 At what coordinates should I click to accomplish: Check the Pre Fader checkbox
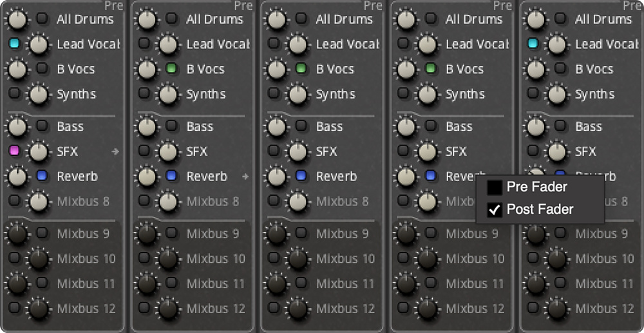coord(494,187)
